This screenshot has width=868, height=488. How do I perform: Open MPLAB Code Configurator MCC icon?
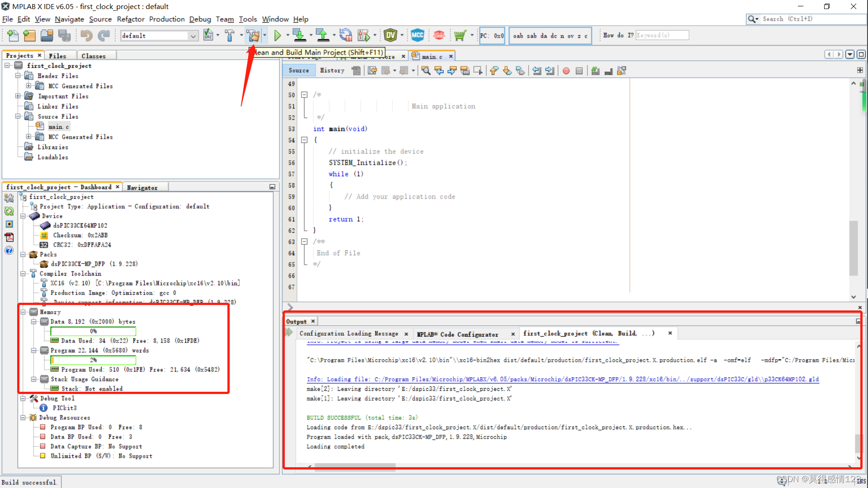[x=417, y=35]
